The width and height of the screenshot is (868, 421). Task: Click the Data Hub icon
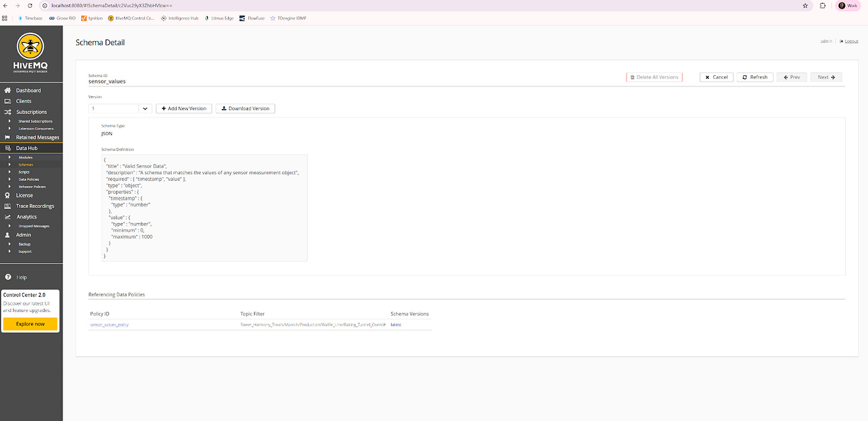(8, 148)
